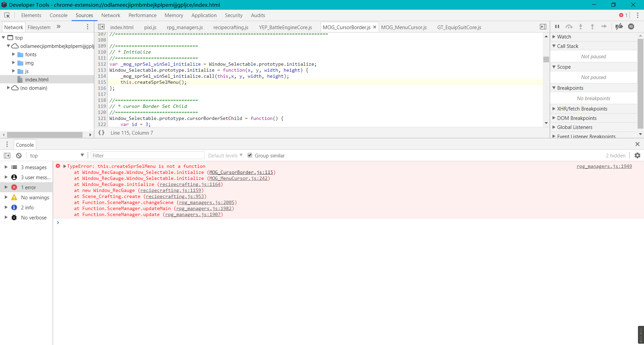Toggle the console sidebar visibility
Image resolution: width=644 pixels, height=345 pixels.
7,156
